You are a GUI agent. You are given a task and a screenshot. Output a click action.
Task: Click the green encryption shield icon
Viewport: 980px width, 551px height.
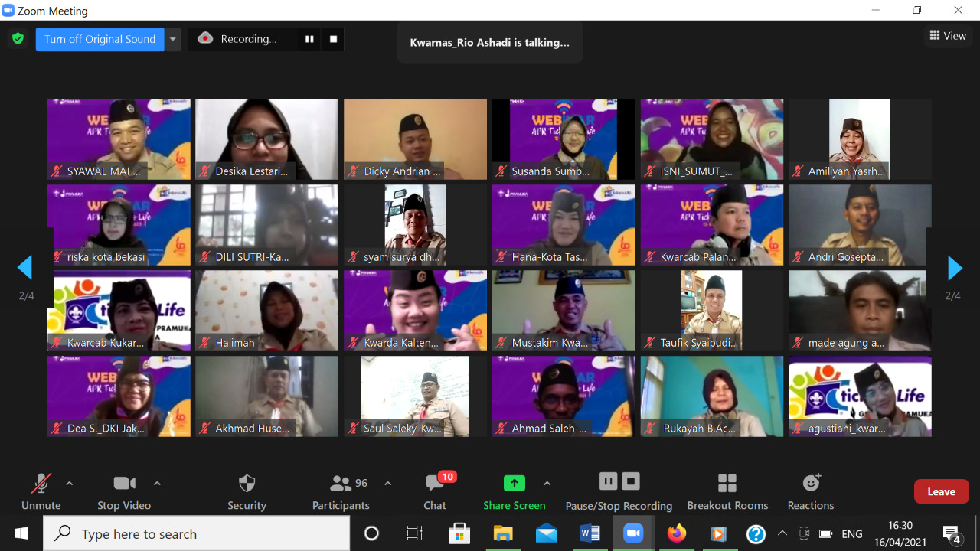pos(18,39)
